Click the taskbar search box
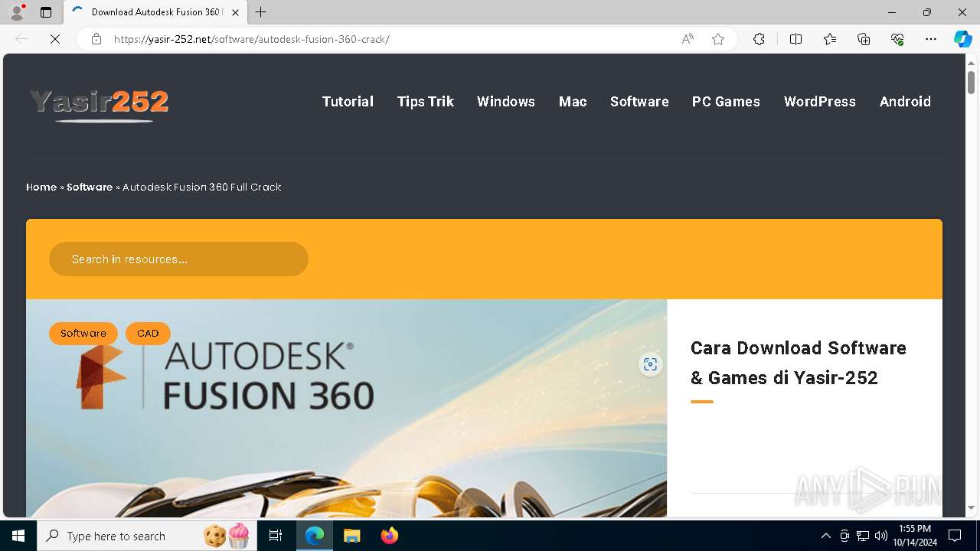This screenshot has width=980, height=551. (148, 536)
